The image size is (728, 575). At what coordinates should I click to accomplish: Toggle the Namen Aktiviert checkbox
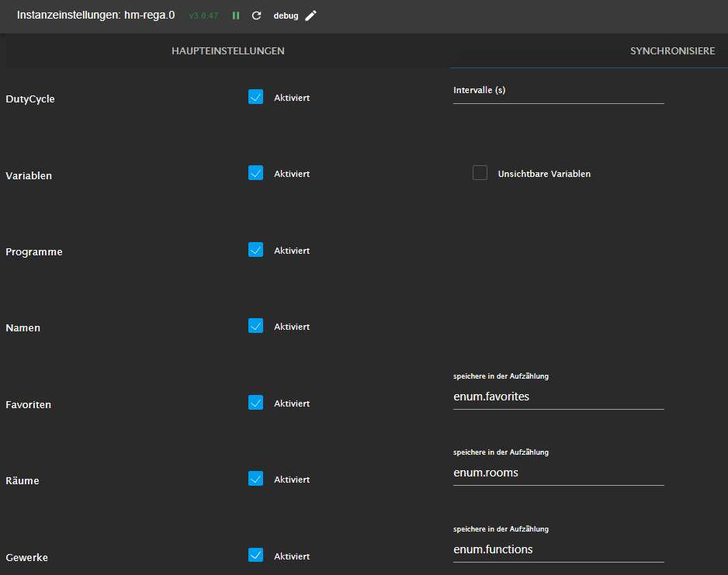click(256, 326)
